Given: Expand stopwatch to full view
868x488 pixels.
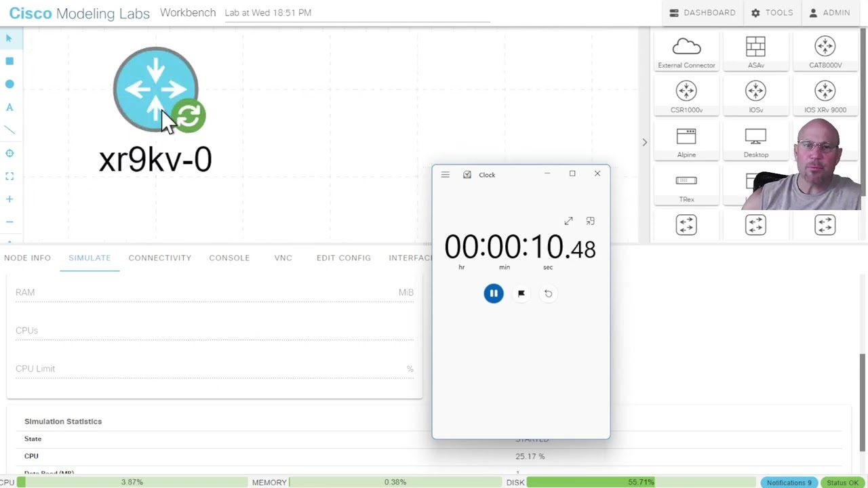Looking at the screenshot, I should point(568,221).
